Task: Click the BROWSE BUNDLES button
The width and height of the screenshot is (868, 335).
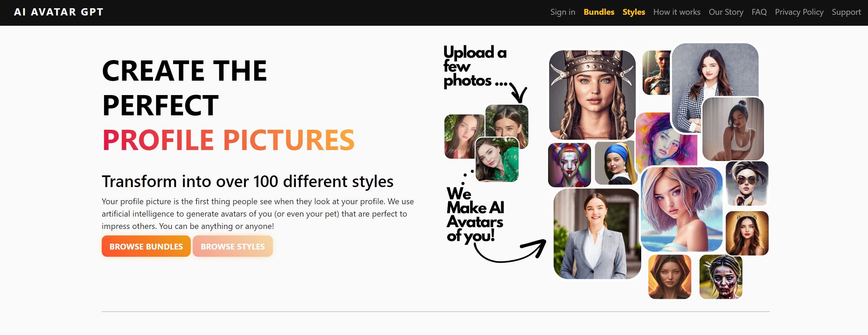Action: click(146, 246)
